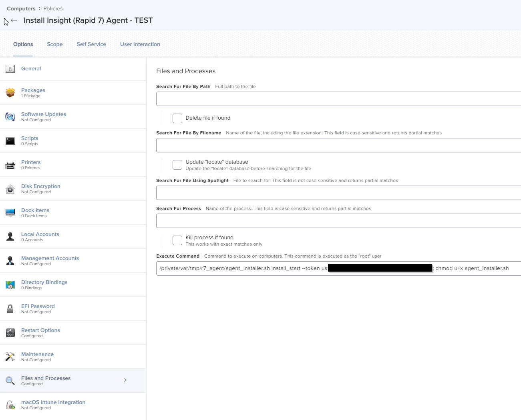Open the Computers breadcrumb link
521x420 pixels.
21,9
